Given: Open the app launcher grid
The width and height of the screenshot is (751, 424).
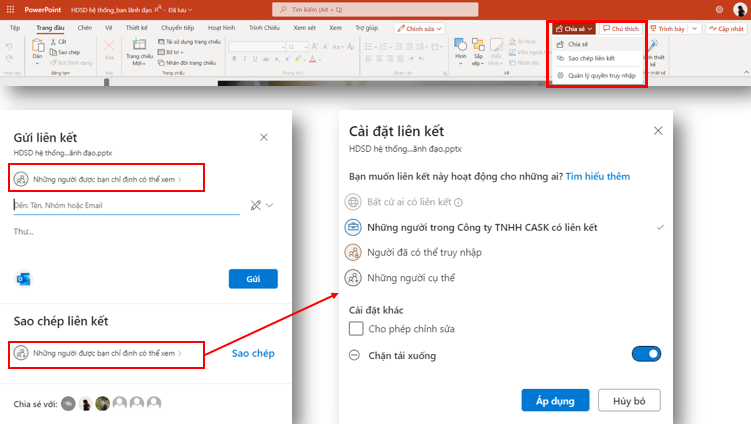Looking at the screenshot, I should pos(11,9).
